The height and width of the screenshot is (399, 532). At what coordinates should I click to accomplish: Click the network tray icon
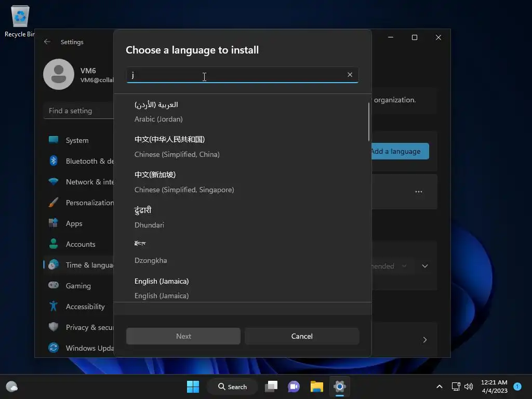[x=456, y=387]
